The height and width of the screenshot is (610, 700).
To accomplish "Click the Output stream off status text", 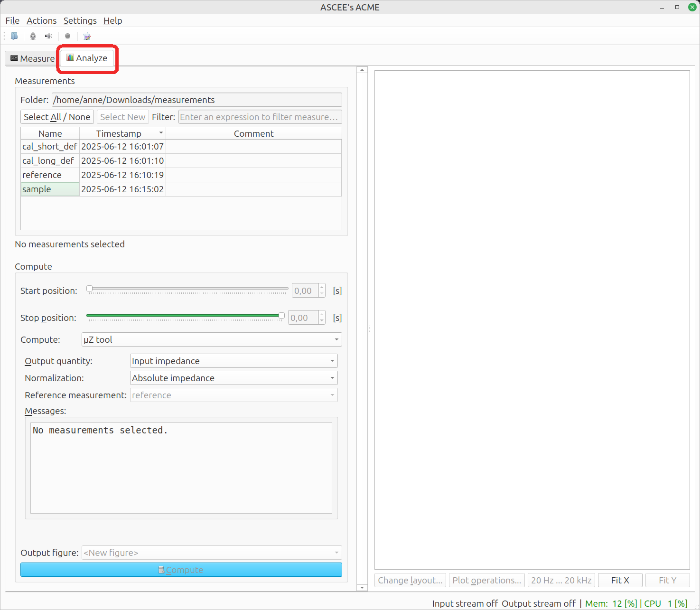I will [x=539, y=603].
